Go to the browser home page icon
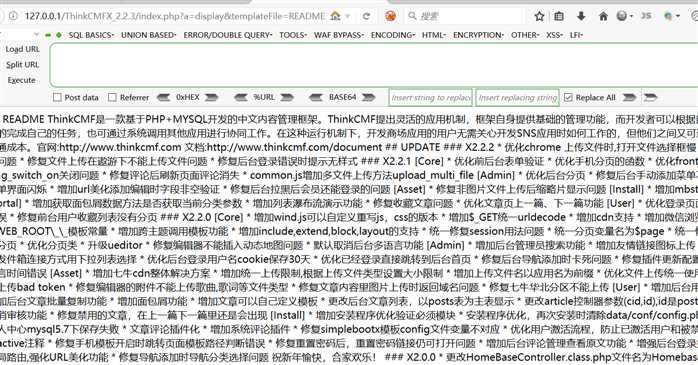 603,16
